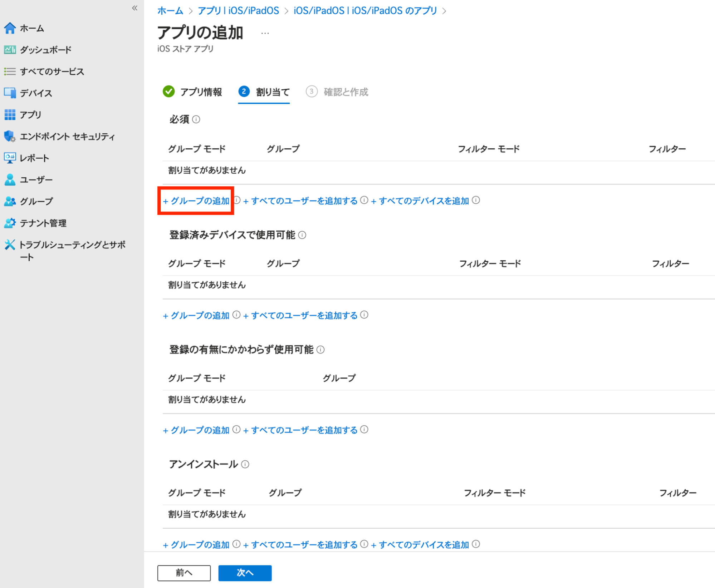Show info tooltip beside 必須 heading
The image size is (715, 588).
coord(196,119)
